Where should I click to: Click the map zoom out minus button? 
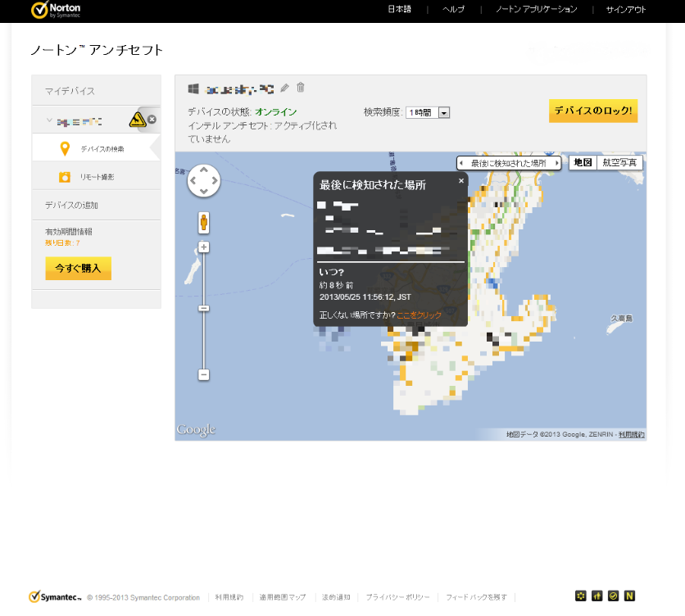click(203, 374)
